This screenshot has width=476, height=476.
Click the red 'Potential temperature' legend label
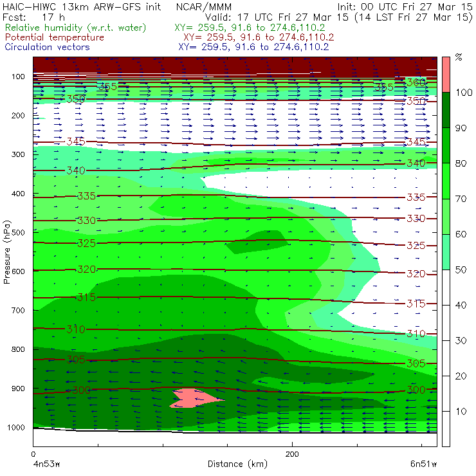pos(55,37)
